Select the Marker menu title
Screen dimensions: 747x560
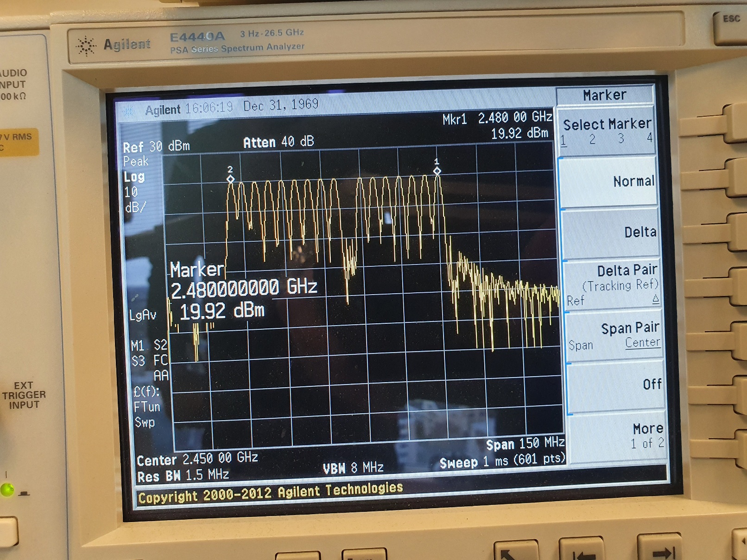(x=605, y=95)
